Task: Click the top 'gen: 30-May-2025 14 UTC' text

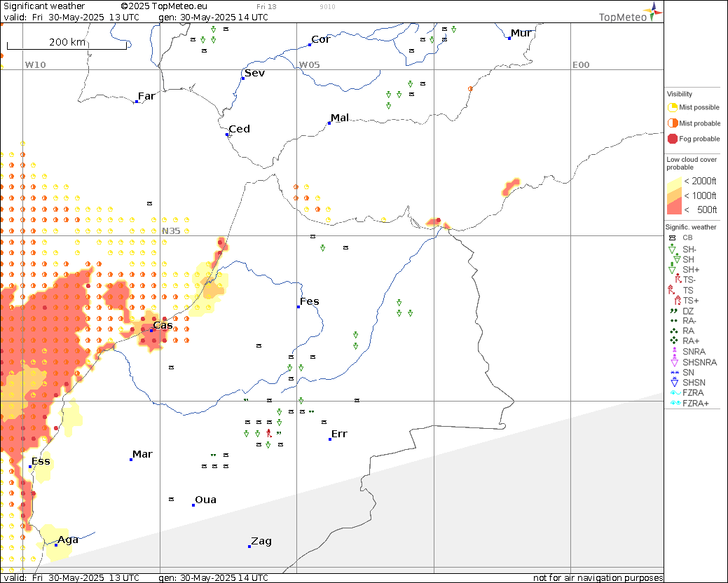Action: 213,18
